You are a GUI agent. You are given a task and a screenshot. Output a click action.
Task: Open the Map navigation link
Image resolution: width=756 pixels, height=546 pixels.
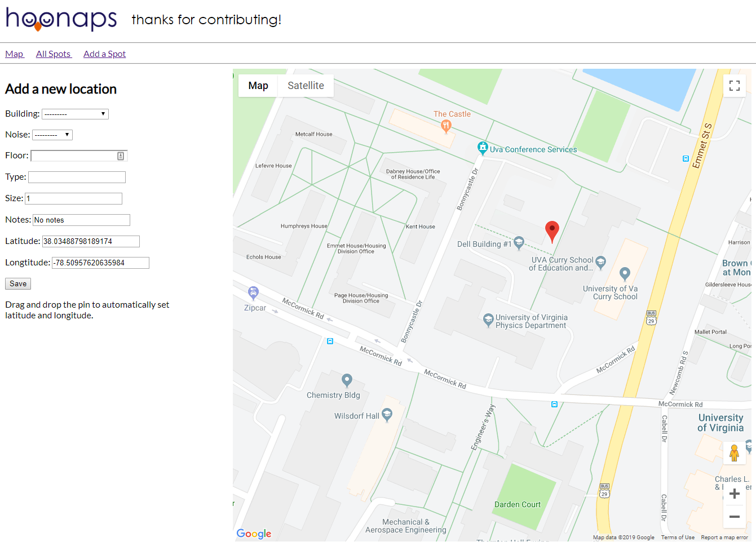tap(15, 54)
